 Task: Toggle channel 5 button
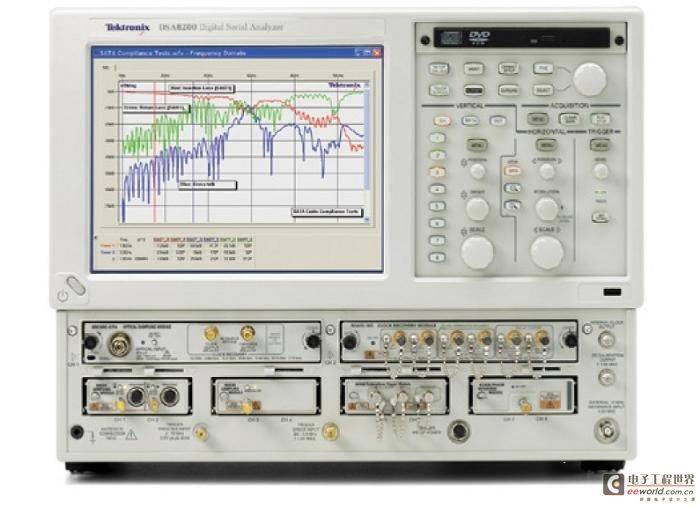[x=437, y=206]
